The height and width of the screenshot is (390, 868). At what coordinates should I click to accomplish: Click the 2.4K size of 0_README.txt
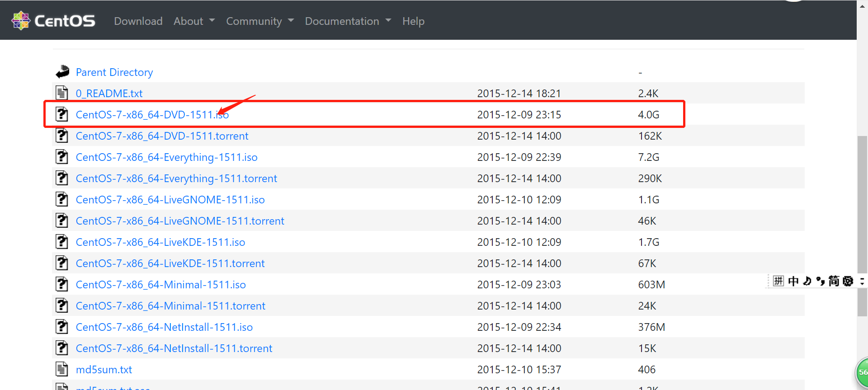click(648, 94)
